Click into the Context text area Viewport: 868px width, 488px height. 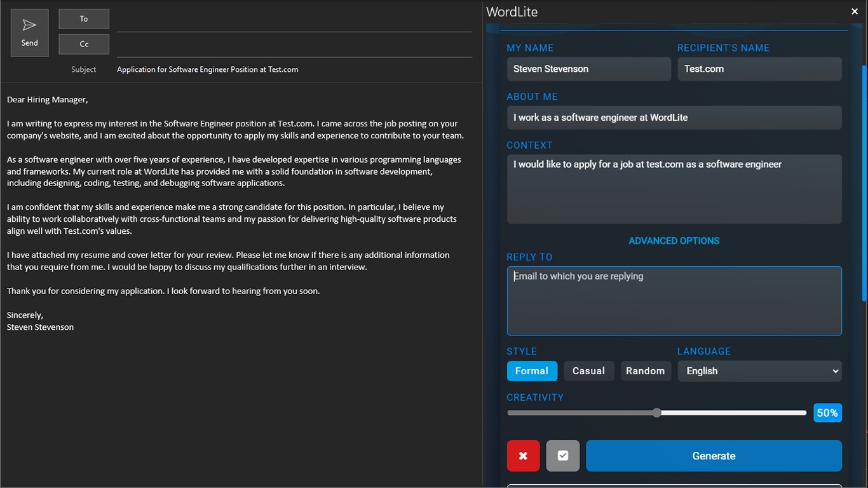[674, 189]
